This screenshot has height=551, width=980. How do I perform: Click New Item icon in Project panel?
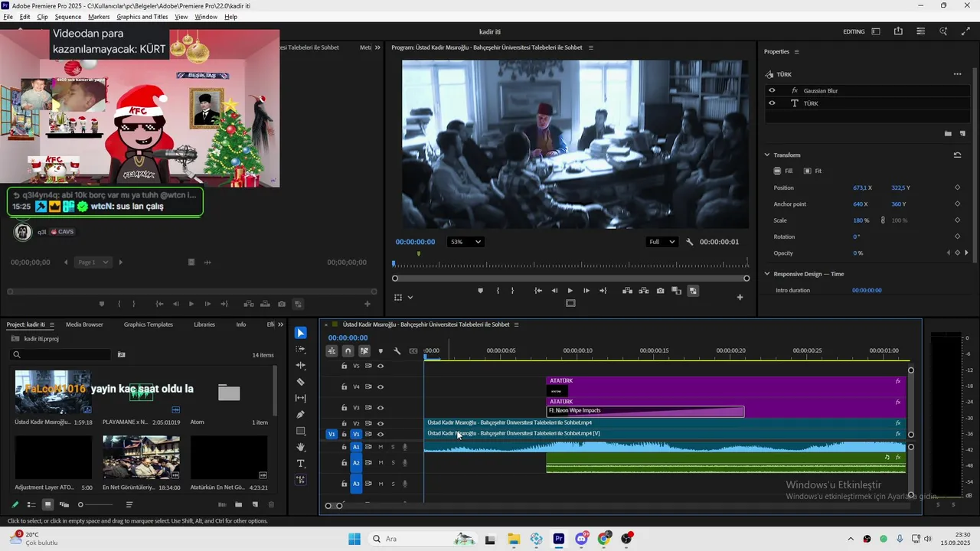point(255,504)
